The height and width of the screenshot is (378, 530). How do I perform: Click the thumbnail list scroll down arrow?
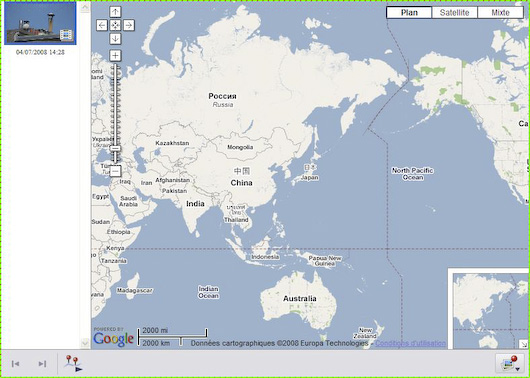85,344
